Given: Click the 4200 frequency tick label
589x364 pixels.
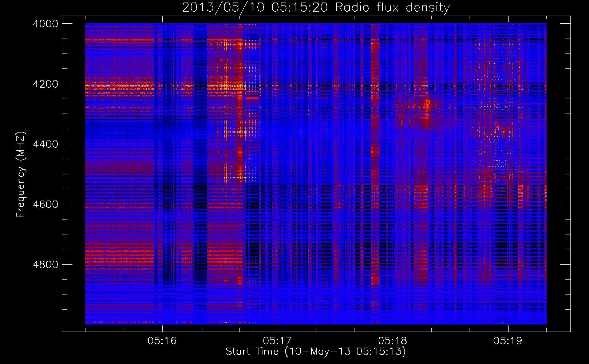Looking at the screenshot, I should [46, 84].
